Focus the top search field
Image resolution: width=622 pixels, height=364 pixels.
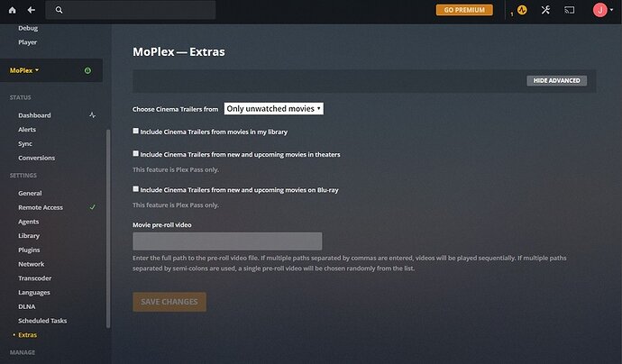pyautogui.click(x=131, y=10)
